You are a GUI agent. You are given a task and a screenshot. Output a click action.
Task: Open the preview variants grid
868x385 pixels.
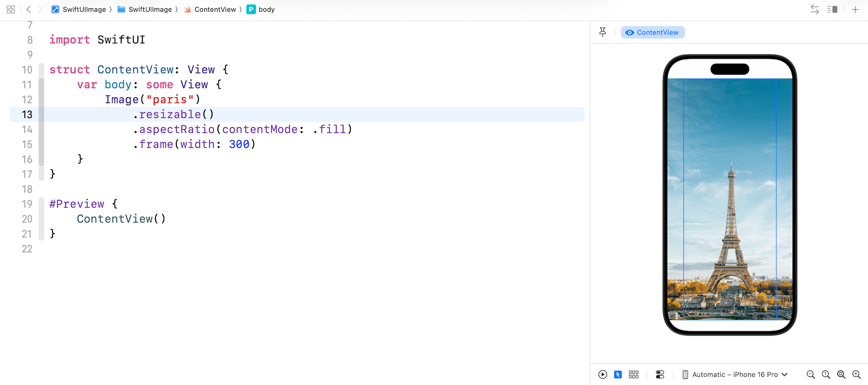[x=633, y=375]
